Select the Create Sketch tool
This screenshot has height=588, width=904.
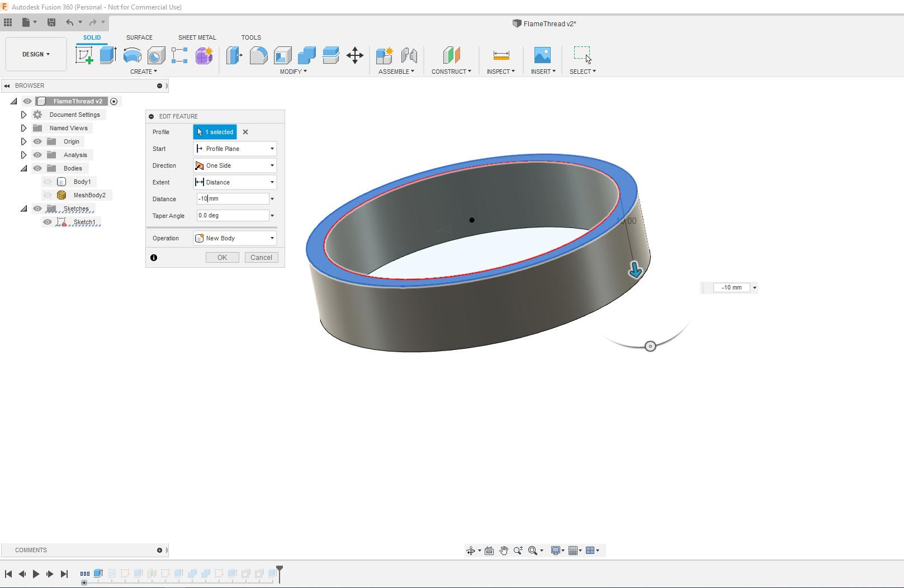(x=84, y=55)
